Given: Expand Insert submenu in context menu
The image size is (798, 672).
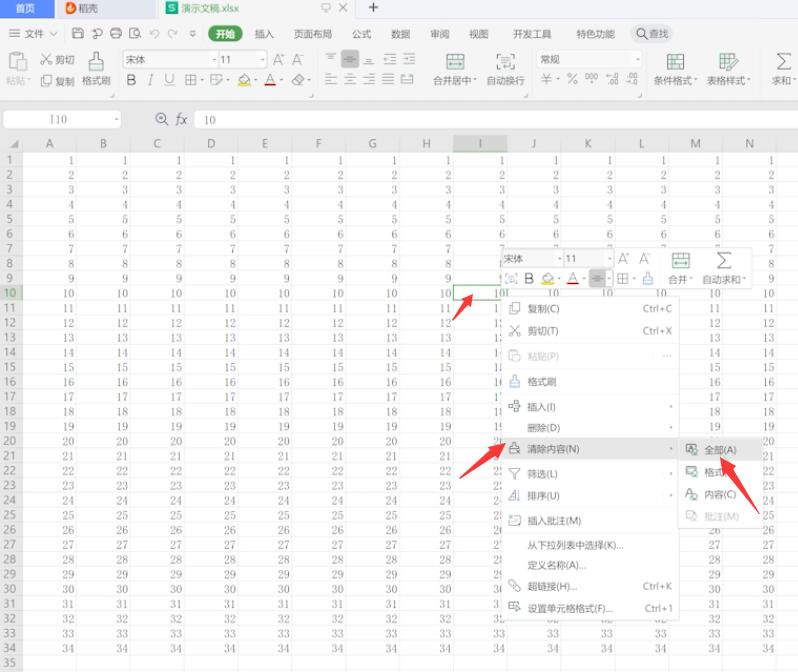Looking at the screenshot, I should tap(590, 407).
